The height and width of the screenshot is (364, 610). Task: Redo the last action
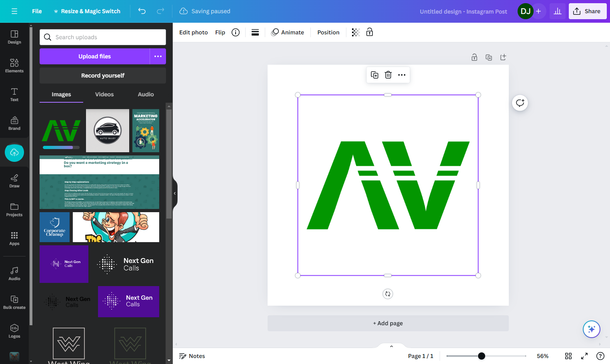click(x=160, y=11)
